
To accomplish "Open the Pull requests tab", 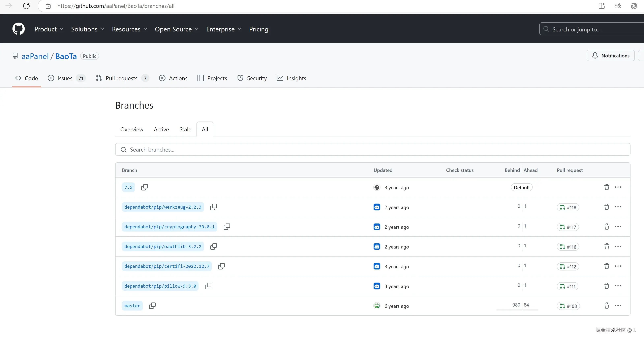I will coord(123,78).
